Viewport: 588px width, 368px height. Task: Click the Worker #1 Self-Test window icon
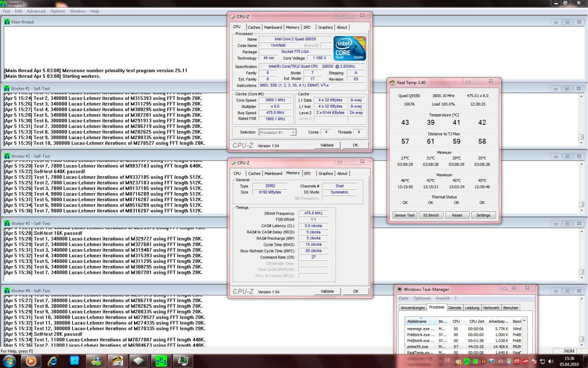pos(7,89)
